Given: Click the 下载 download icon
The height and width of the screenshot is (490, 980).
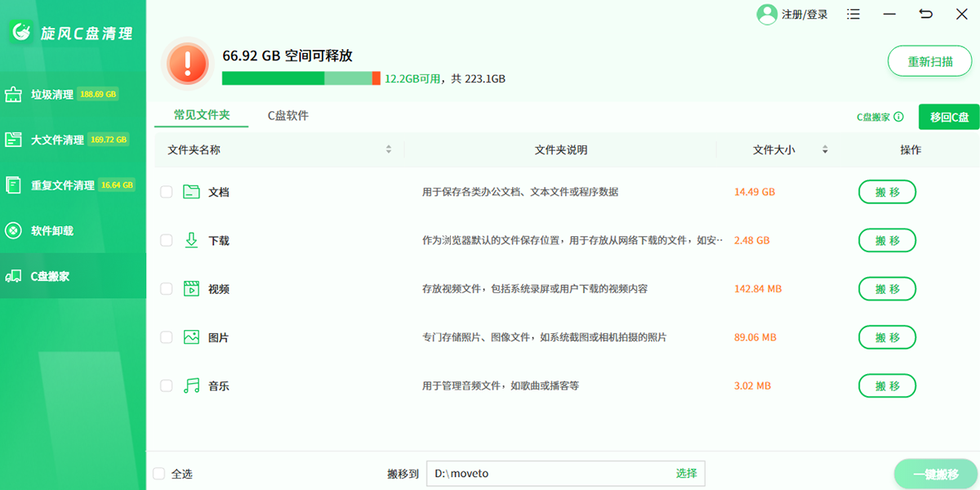Looking at the screenshot, I should point(191,240).
